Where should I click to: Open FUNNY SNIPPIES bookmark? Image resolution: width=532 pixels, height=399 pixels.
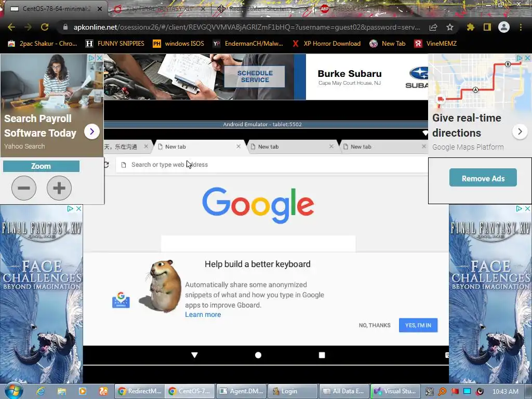pyautogui.click(x=115, y=44)
